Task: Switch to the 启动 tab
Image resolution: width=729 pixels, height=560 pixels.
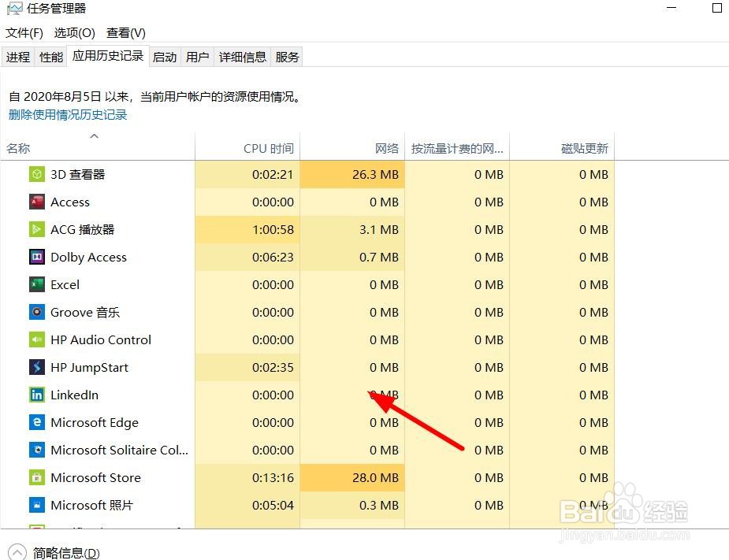Action: 165,57
